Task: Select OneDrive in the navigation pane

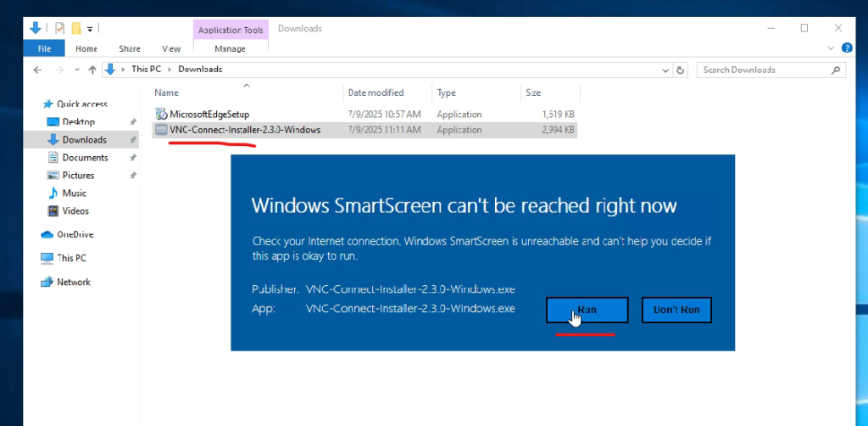Action: coord(75,234)
